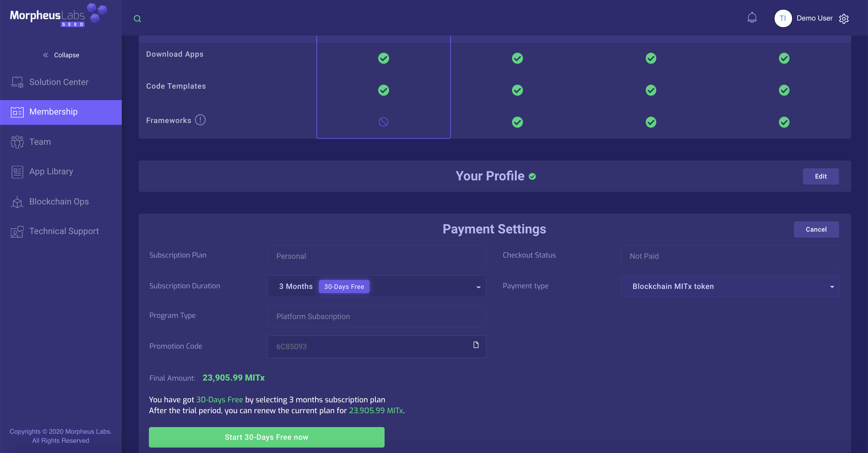Click the Edit button for Your Profile
868x453 pixels.
(x=820, y=176)
